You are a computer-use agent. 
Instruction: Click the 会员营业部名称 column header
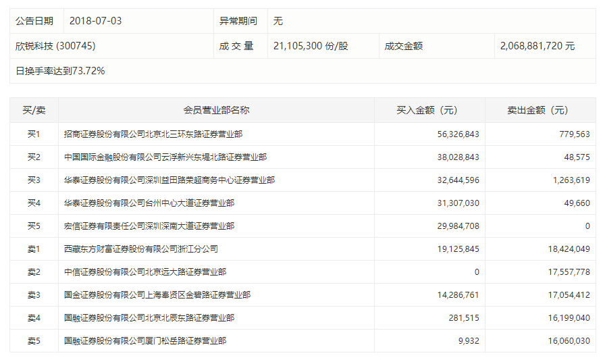coord(216,110)
